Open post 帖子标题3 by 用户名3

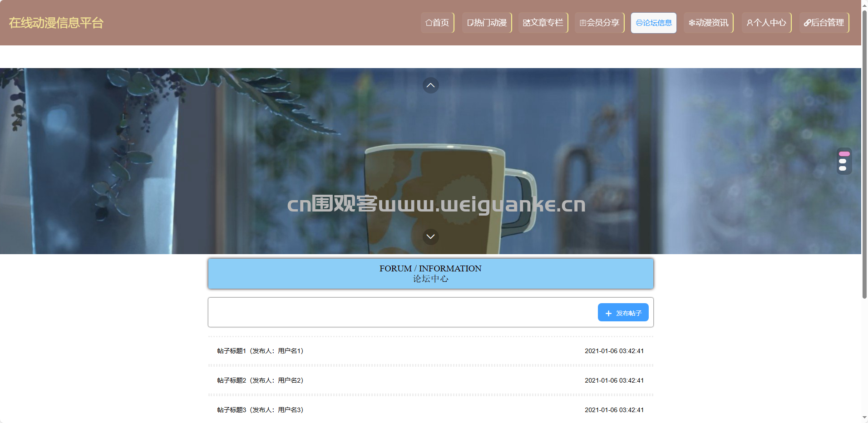point(430,410)
